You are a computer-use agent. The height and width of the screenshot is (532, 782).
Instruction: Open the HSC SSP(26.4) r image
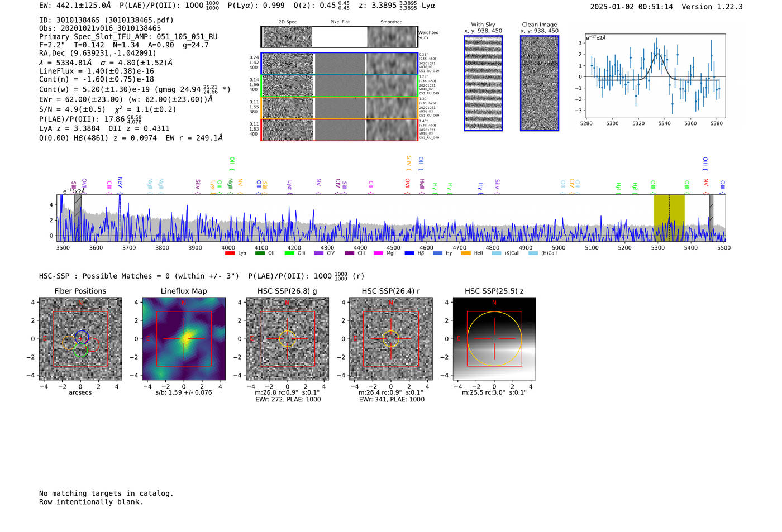tap(391, 338)
